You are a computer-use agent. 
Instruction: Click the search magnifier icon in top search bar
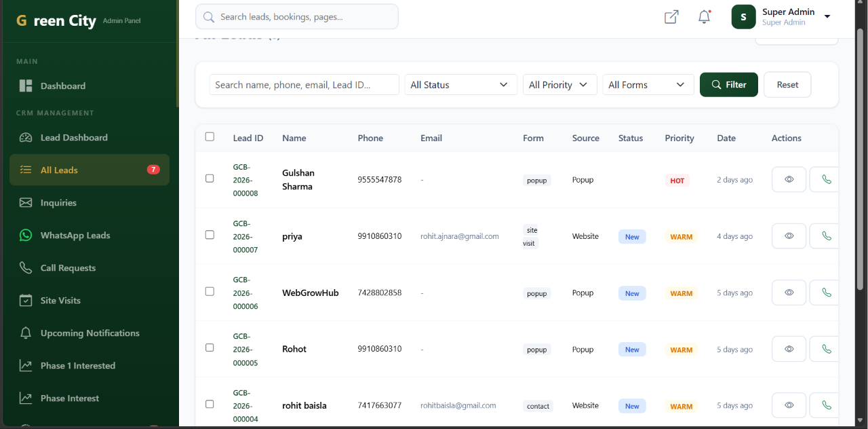209,17
